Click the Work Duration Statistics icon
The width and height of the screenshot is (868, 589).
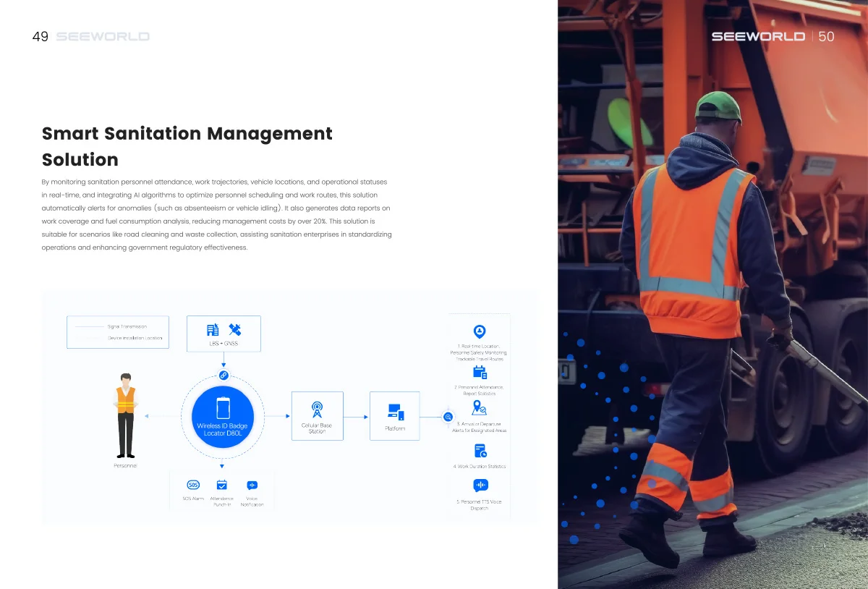[x=480, y=450]
